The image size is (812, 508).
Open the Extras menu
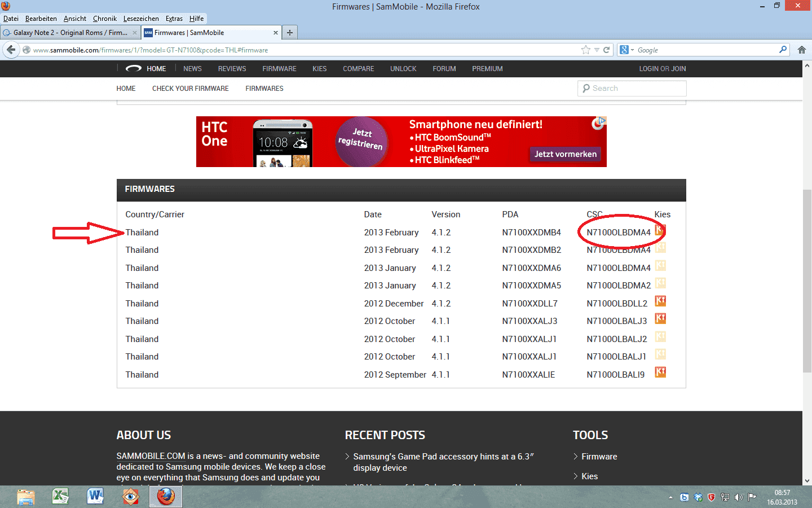(x=174, y=19)
